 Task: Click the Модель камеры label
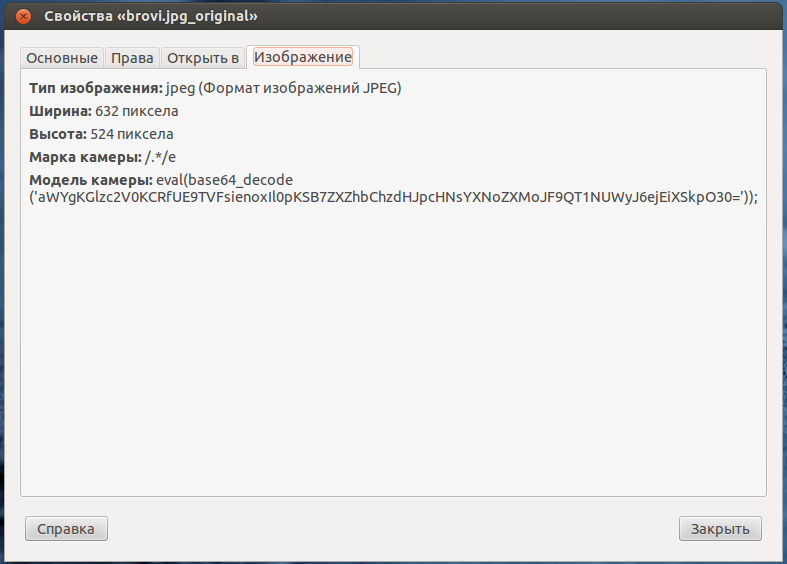pos(89,180)
